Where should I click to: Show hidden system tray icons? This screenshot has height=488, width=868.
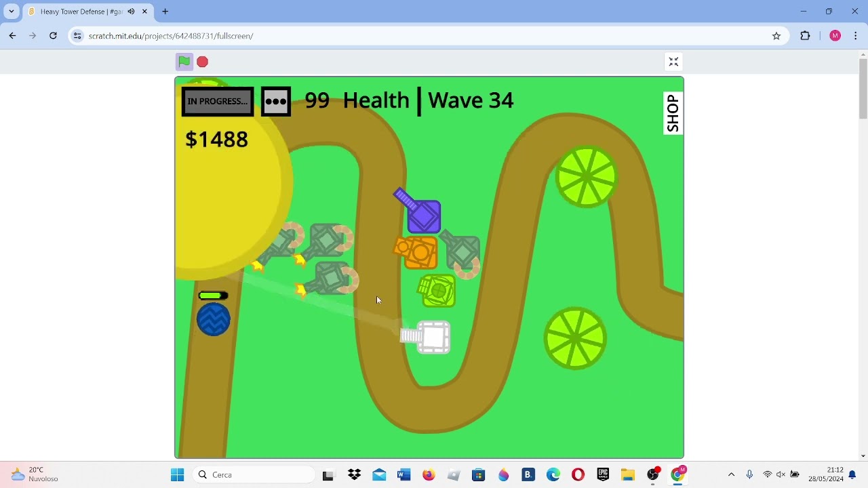coord(731,475)
